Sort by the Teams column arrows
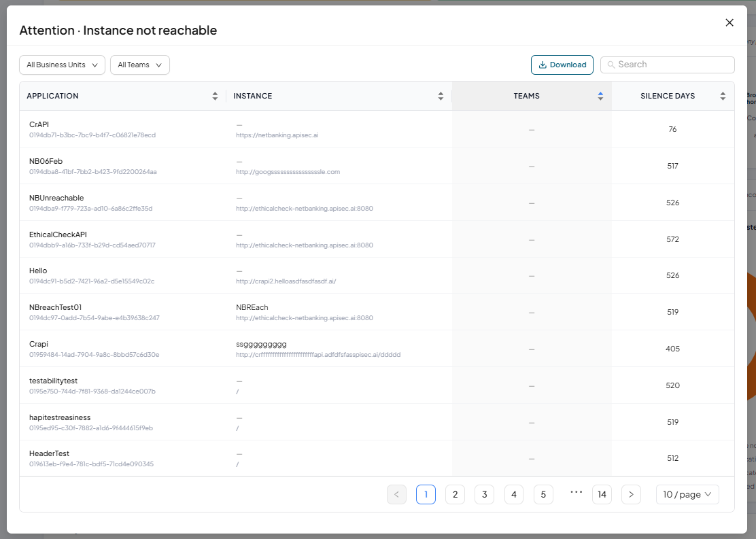756x539 pixels. click(600, 96)
